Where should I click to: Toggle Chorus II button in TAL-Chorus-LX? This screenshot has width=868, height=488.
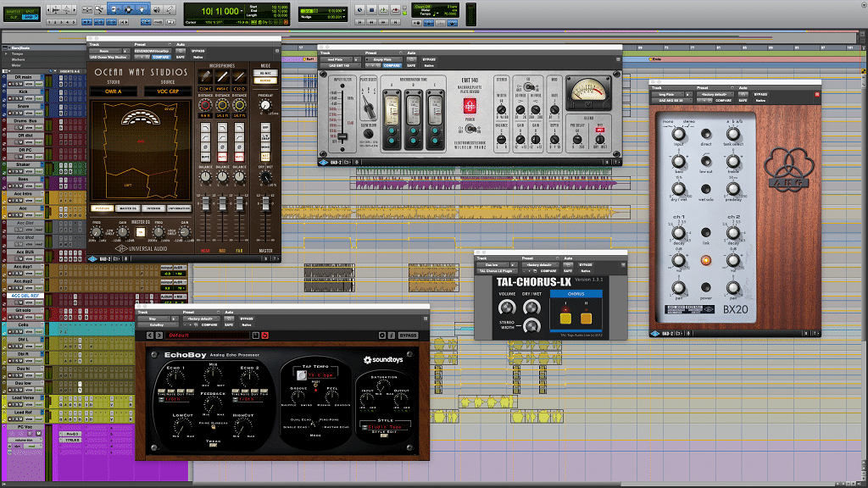(587, 318)
